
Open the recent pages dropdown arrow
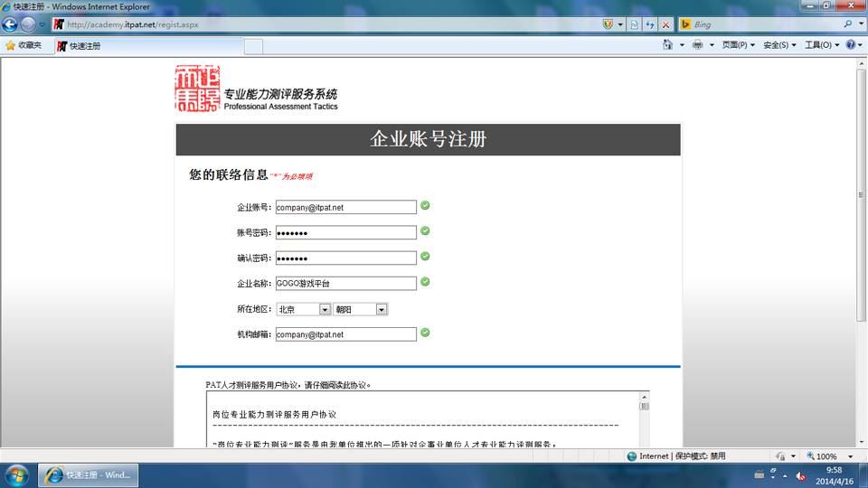tap(42, 25)
